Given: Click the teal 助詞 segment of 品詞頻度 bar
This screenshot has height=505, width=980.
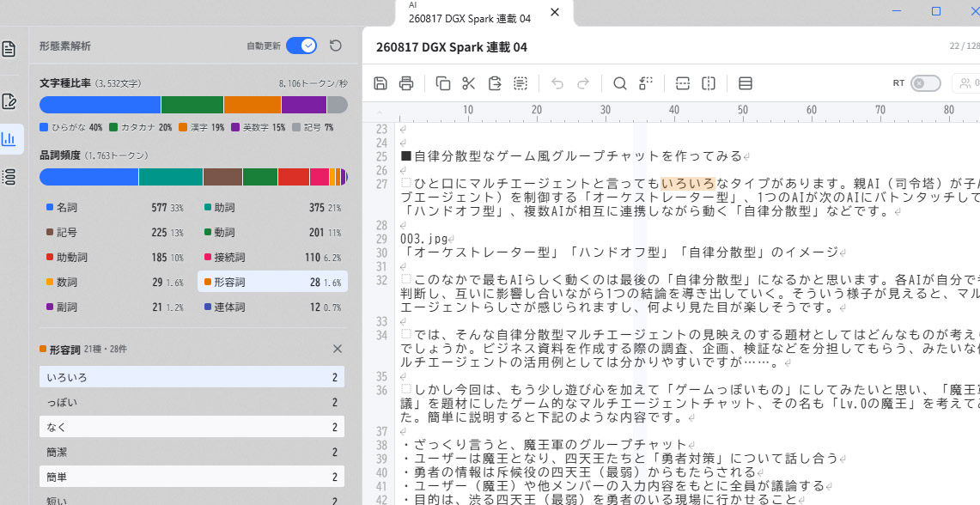Looking at the screenshot, I should point(171,177).
